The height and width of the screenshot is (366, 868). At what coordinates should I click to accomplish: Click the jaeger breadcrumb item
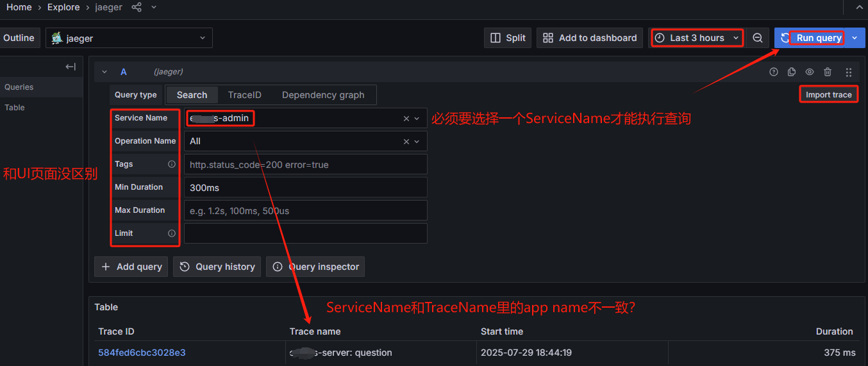109,7
